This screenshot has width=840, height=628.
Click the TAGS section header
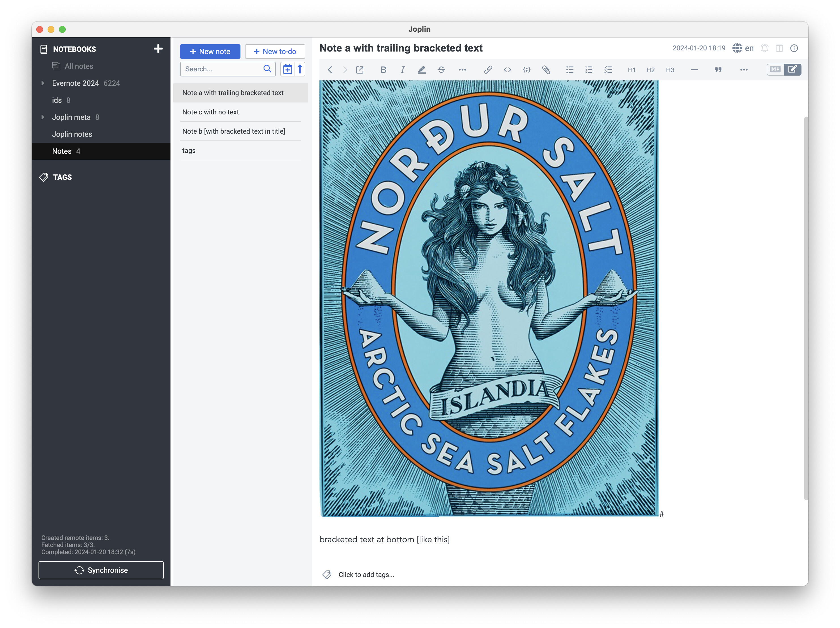[x=62, y=177]
